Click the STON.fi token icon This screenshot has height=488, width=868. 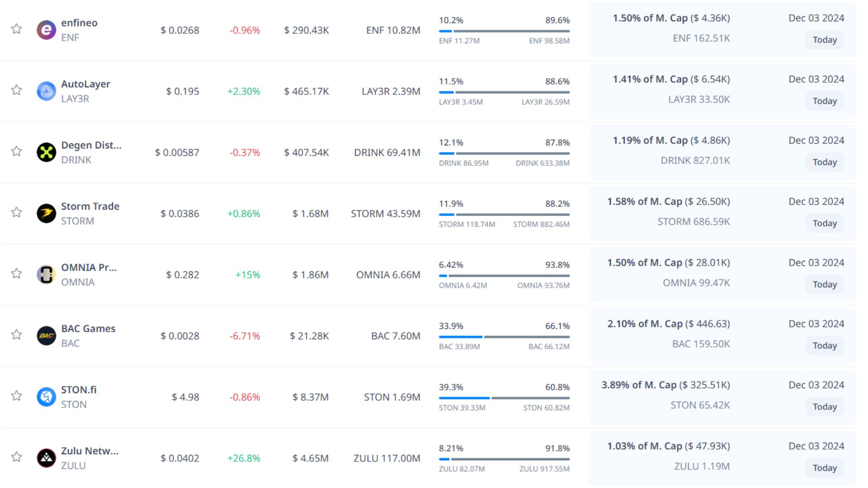(46, 397)
